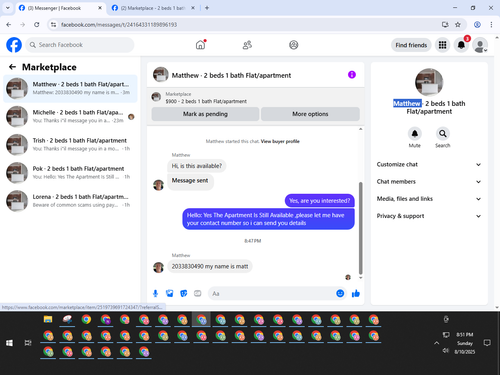Reload the page with refresh icon

pyautogui.click(x=37, y=25)
